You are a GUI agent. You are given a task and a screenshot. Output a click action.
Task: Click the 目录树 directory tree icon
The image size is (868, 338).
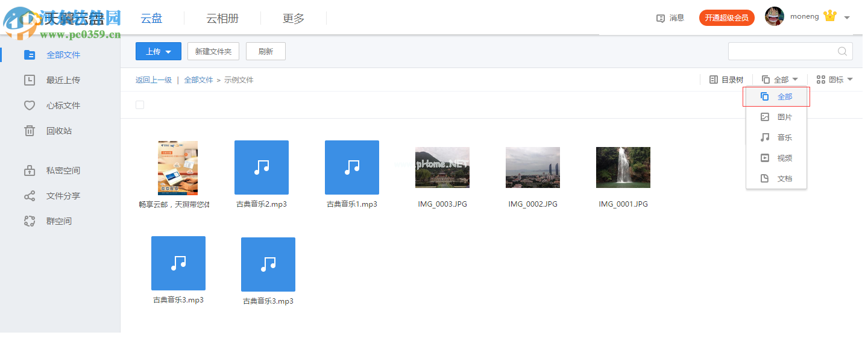714,80
